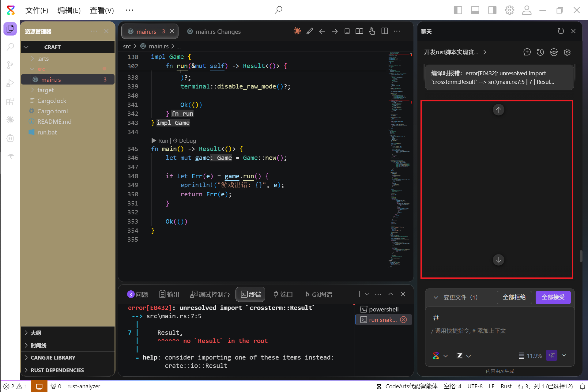Toggle bottom panel layout button

pyautogui.click(x=475, y=10)
